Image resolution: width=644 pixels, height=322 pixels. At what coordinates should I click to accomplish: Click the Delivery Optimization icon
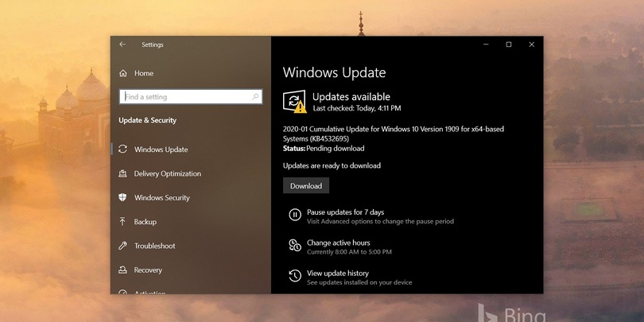pos(122,173)
